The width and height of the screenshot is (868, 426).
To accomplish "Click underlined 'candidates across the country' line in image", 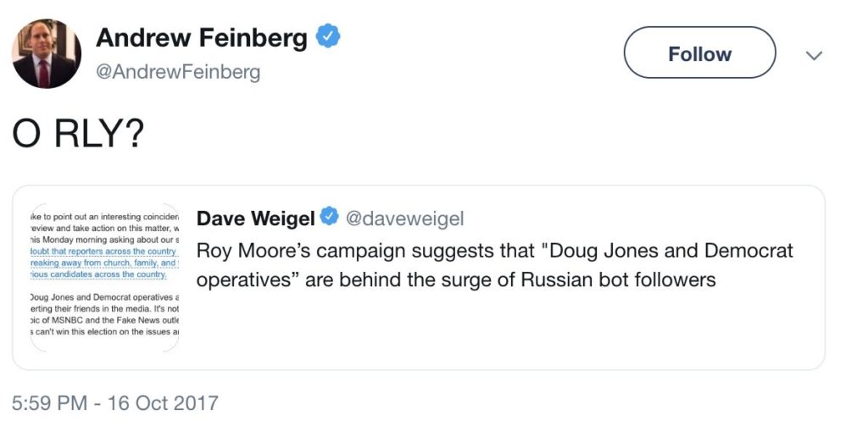I will click(x=98, y=274).
